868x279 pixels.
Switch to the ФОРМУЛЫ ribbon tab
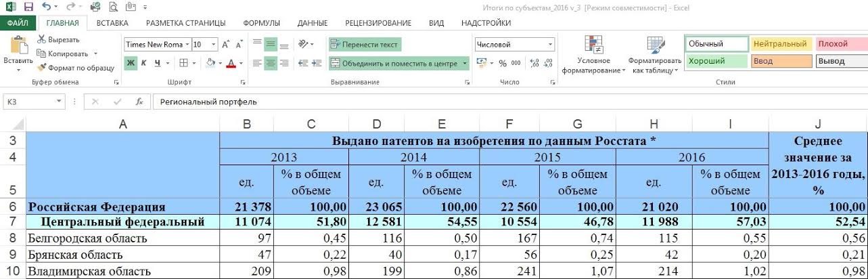point(261,22)
